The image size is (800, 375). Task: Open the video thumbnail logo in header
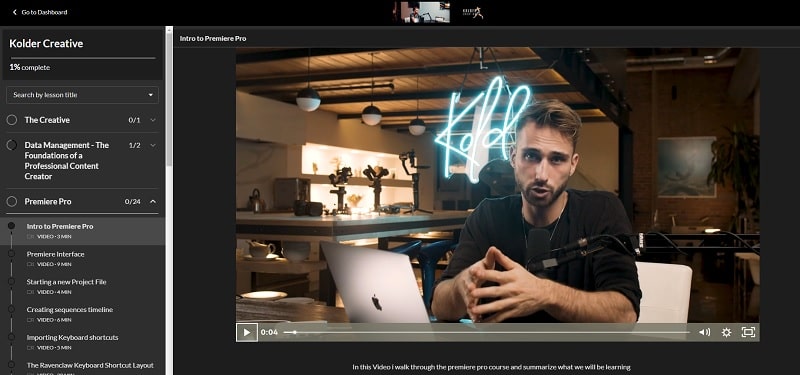[421, 12]
